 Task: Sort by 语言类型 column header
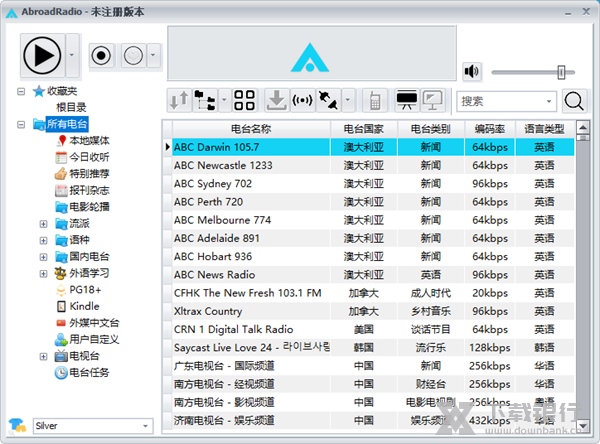point(544,129)
